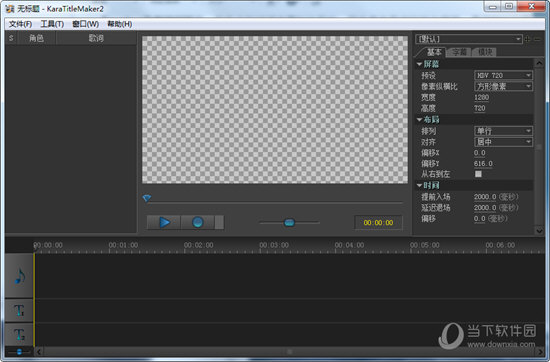Toggle the 从右到左 checkbox

point(478,174)
